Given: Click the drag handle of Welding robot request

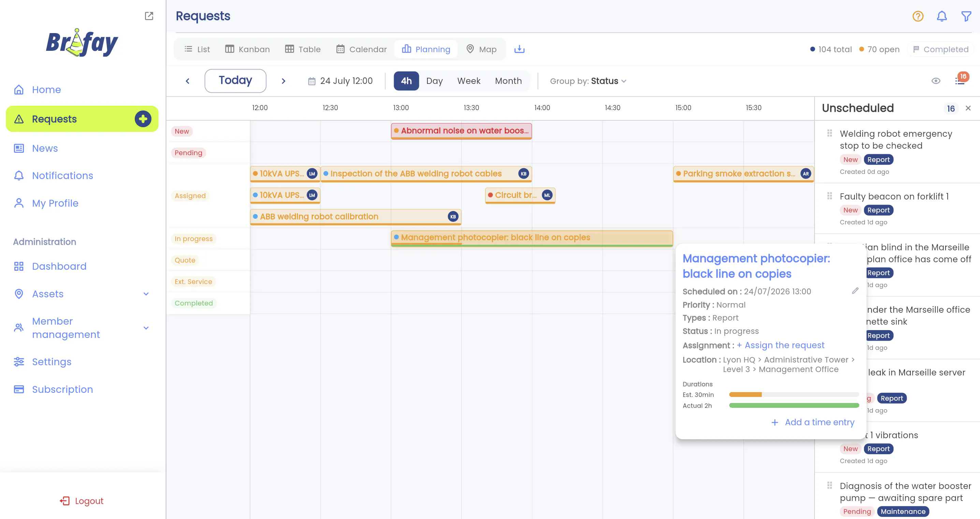Looking at the screenshot, I should click(x=829, y=133).
